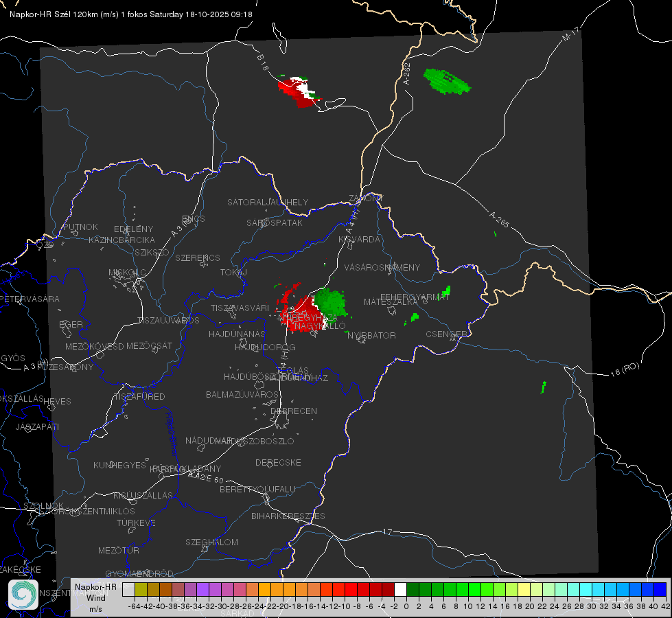Screen dimensions: 672x618
Task: Click the B 18 road label
Action: 263,62
